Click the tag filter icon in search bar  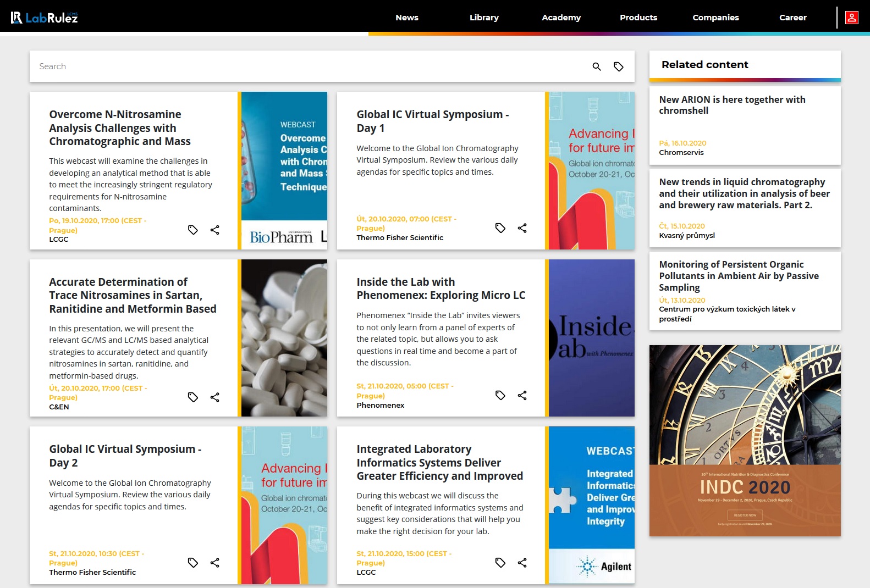[x=619, y=66]
